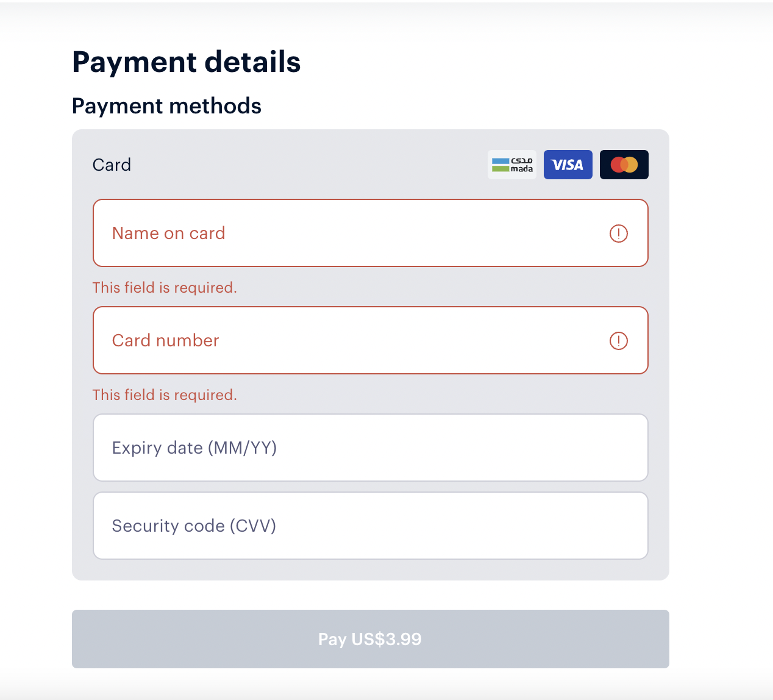Click warning icon in Card number field
The width and height of the screenshot is (773, 700).
point(618,341)
